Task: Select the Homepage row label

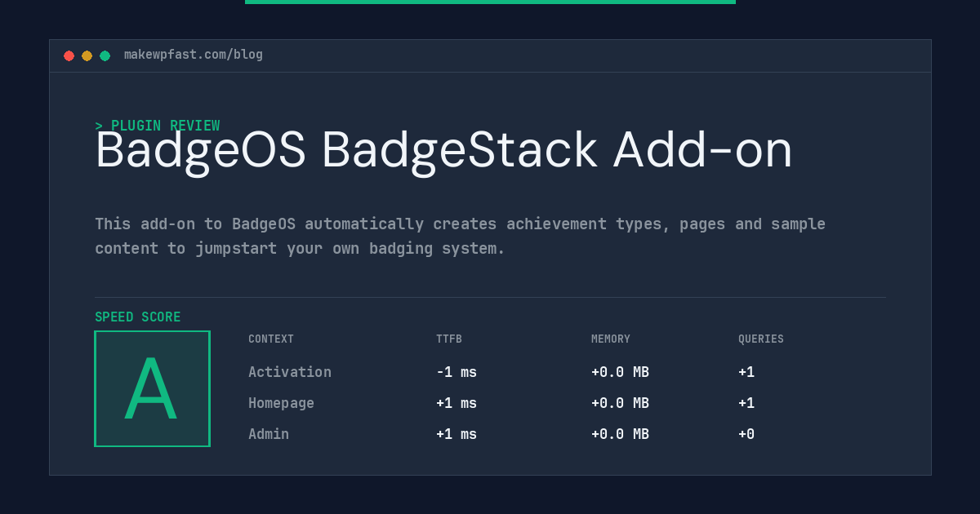Action: 281,403
